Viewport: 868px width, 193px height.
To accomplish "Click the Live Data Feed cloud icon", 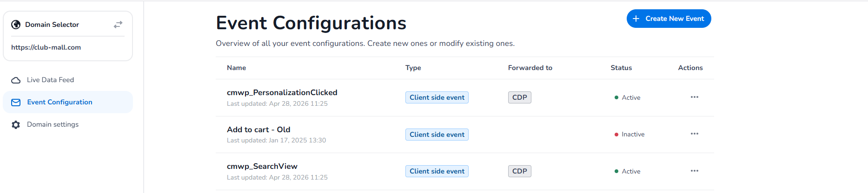I will pos(16,80).
